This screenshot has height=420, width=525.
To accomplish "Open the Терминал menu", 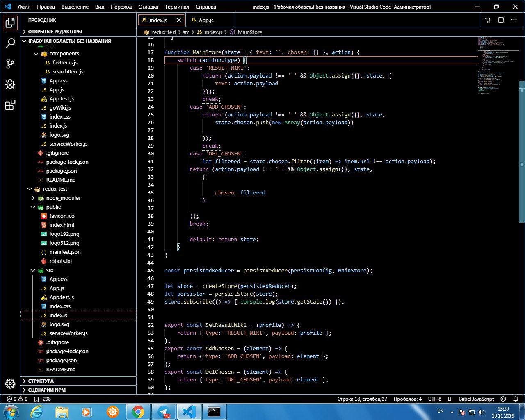I will 177,7.
